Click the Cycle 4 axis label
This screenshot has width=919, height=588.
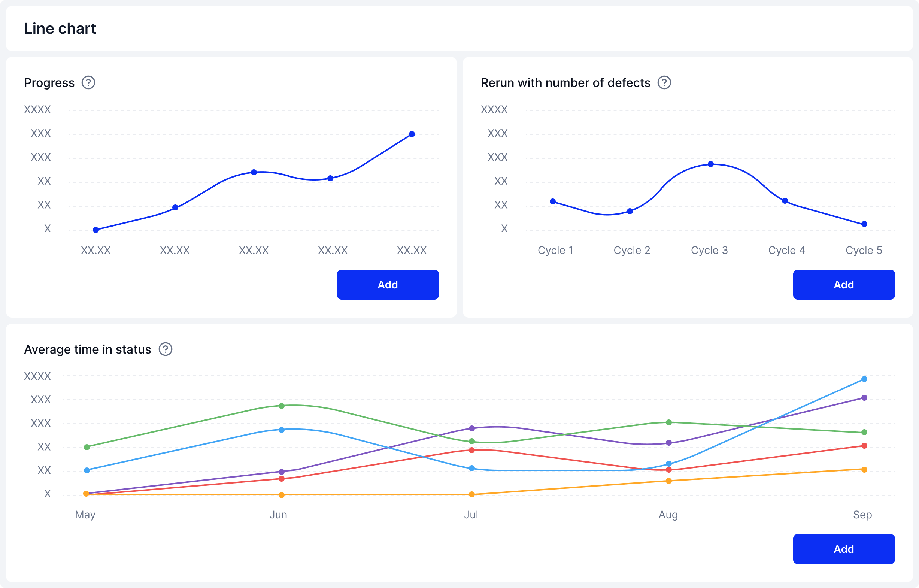click(x=786, y=250)
